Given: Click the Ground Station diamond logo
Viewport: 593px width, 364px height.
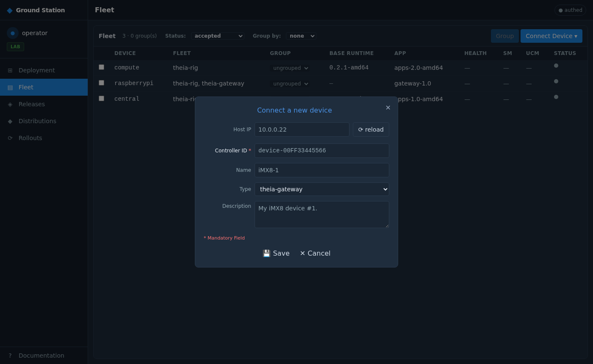Looking at the screenshot, I should click(x=10, y=10).
